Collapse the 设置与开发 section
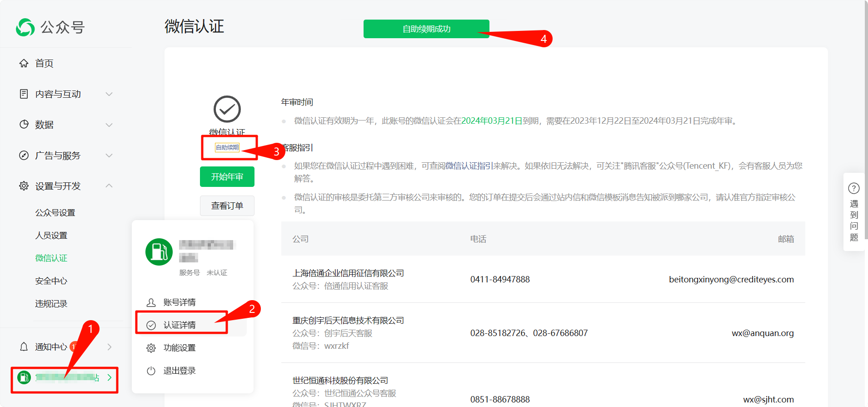Image resolution: width=868 pixels, height=407 pixels. point(109,186)
